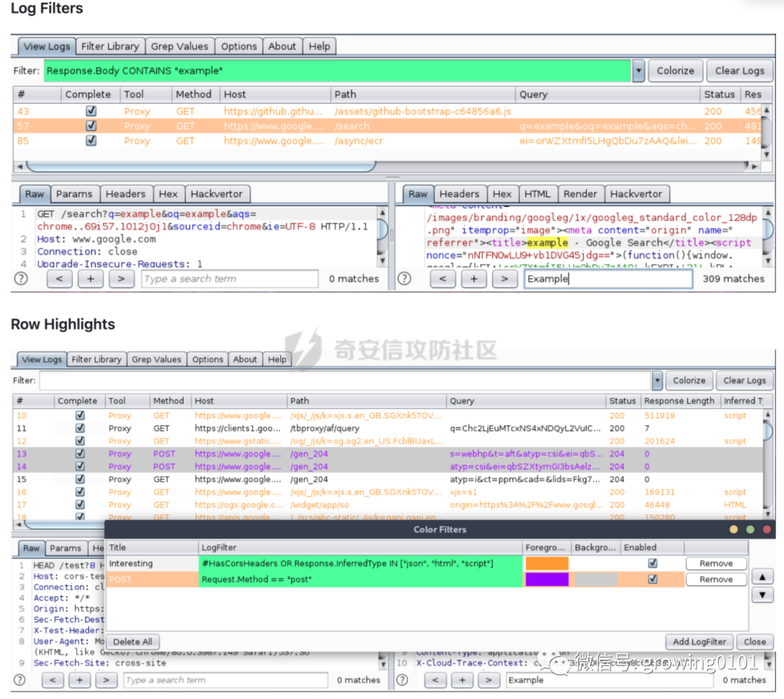Go to previous match for 'Example' in upper response
Screen dimensions: 784x699
tap(443, 279)
